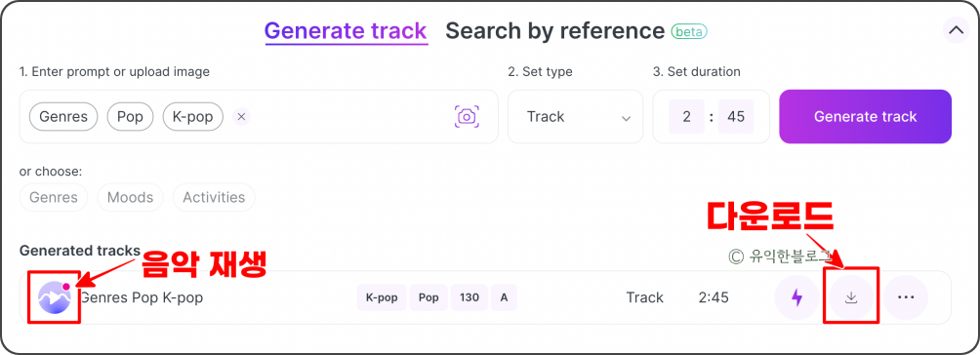The image size is (980, 355).
Task: Select the Generate track tab
Action: tap(346, 30)
